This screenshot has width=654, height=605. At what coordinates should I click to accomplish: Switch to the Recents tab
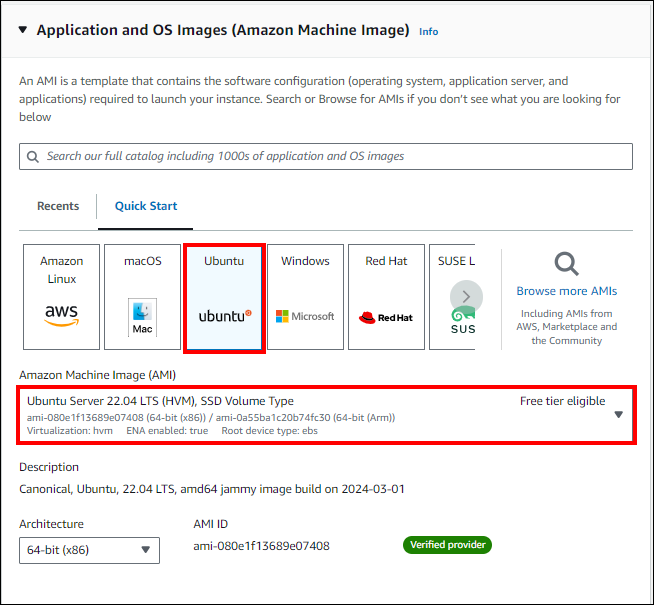coord(58,206)
